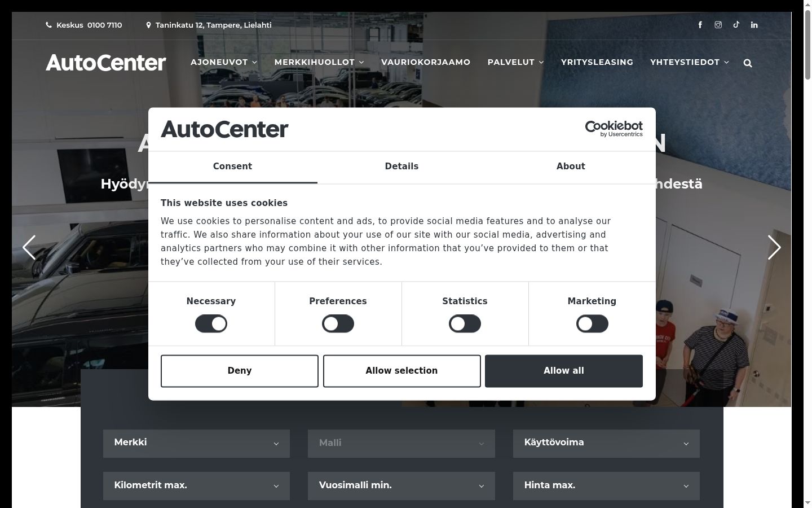Click the Cookiebot by Usercentrics logo
Image resolution: width=812 pixels, height=508 pixels.
pyautogui.click(x=614, y=129)
